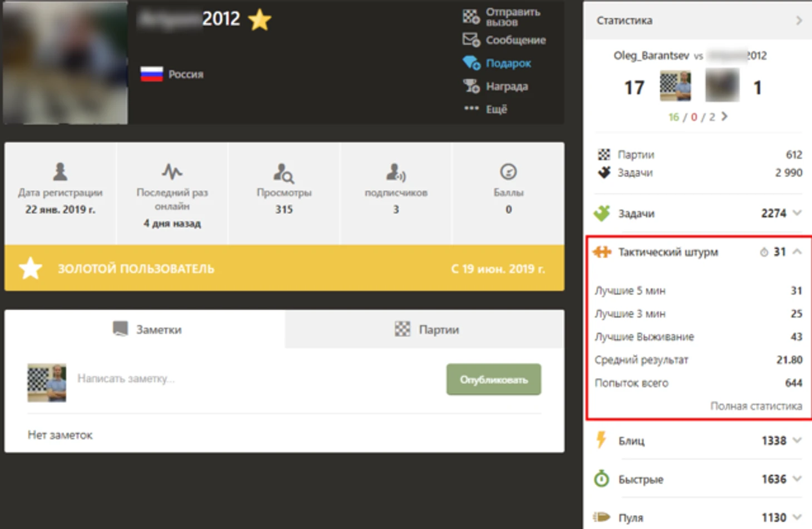The width and height of the screenshot is (812, 529).
Task: Click the Блиц lightning bolt icon
Action: pos(601,440)
